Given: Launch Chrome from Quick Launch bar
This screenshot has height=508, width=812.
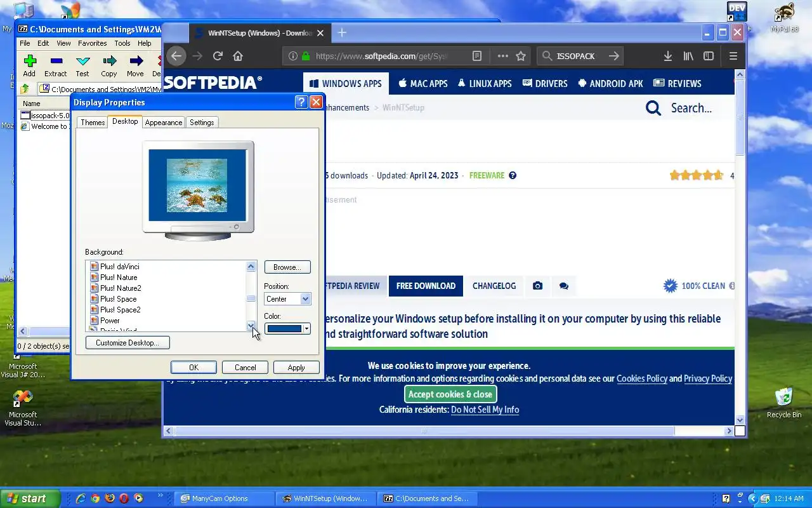Looking at the screenshot, I should pos(95,498).
